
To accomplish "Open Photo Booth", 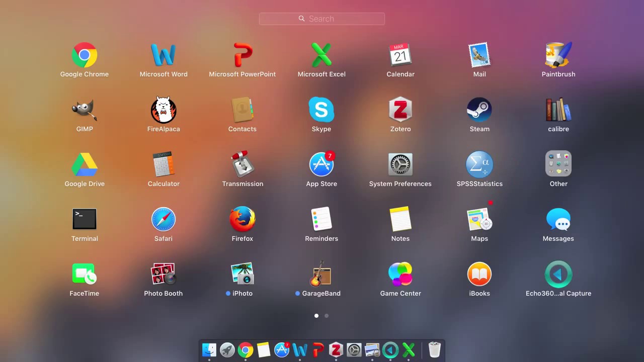I will [x=164, y=275].
